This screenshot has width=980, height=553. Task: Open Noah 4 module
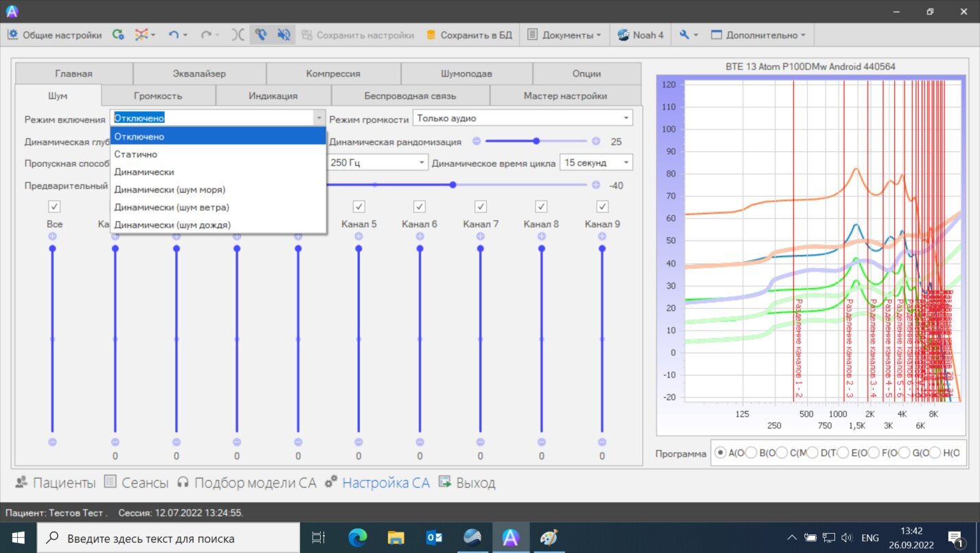(x=640, y=35)
